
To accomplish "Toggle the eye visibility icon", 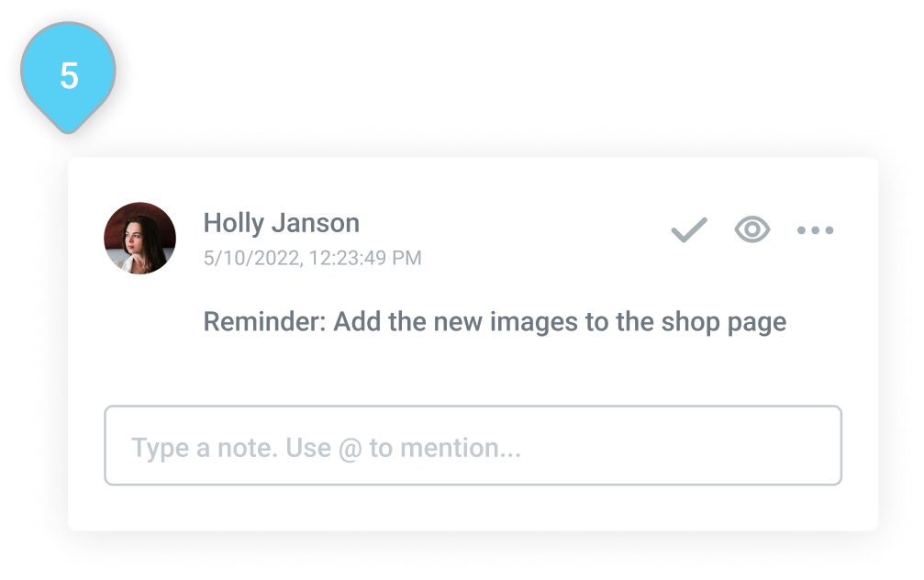I will point(751,229).
